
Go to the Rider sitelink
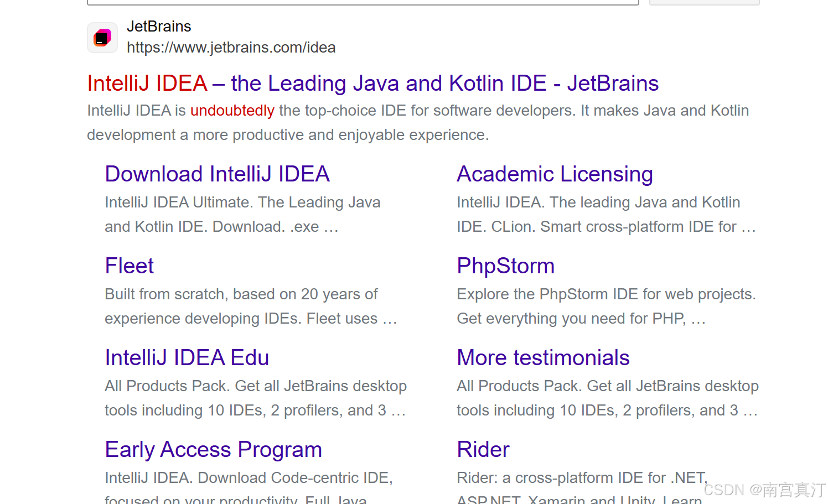coord(483,450)
